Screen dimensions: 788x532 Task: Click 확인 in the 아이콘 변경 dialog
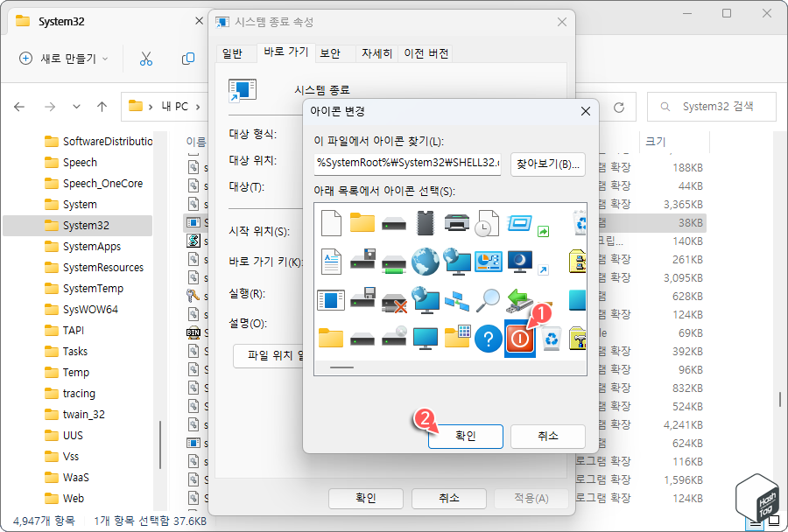465,436
